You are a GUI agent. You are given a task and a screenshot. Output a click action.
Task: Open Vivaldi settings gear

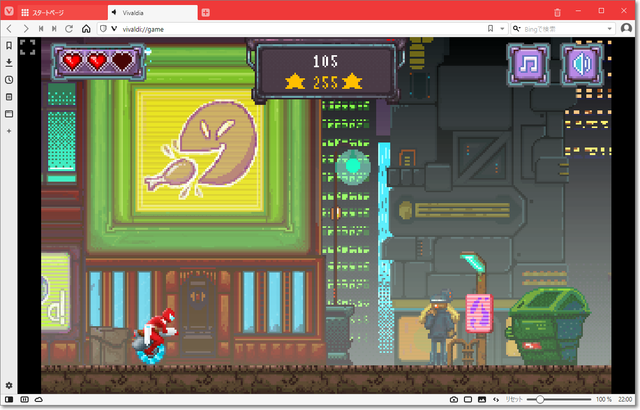tap(9, 385)
